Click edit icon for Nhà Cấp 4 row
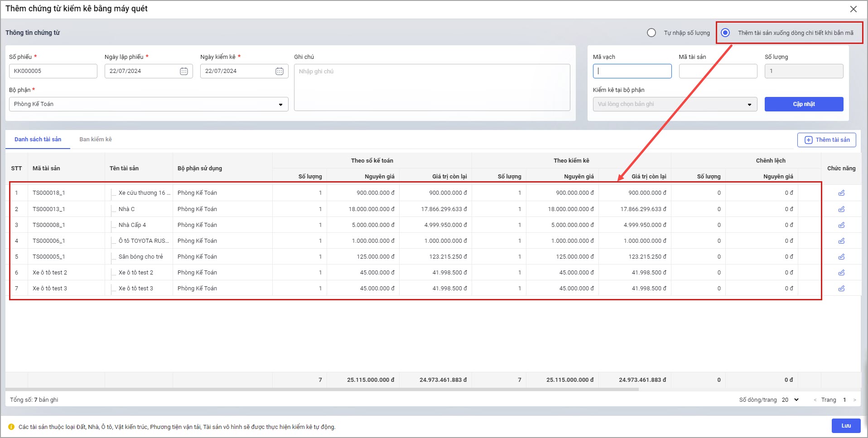This screenshot has width=868, height=438. pyautogui.click(x=841, y=225)
